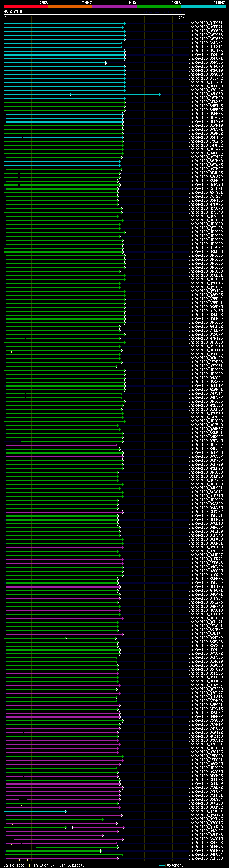The image size is (229, 868).
Task: Select the UniRef100_Q10RT9 label
Action: pyautogui.click(x=205, y=126)
